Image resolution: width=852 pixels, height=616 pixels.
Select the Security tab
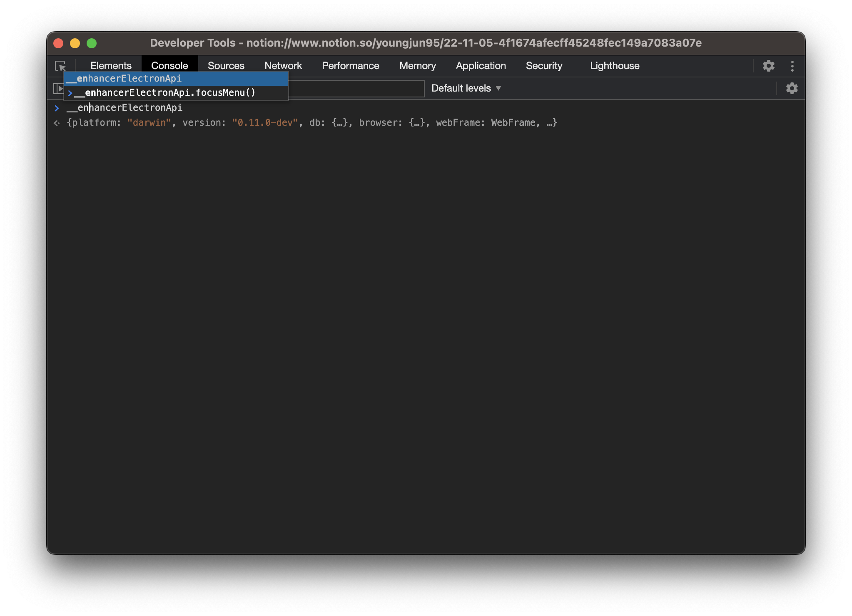click(544, 66)
